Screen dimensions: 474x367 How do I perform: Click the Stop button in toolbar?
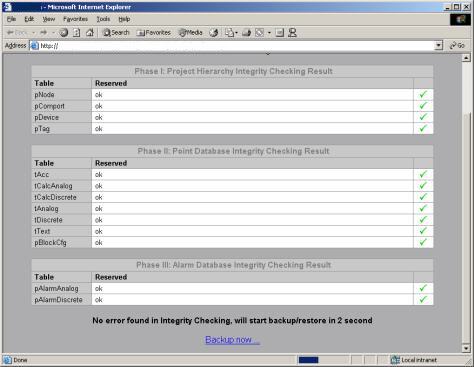[64, 33]
